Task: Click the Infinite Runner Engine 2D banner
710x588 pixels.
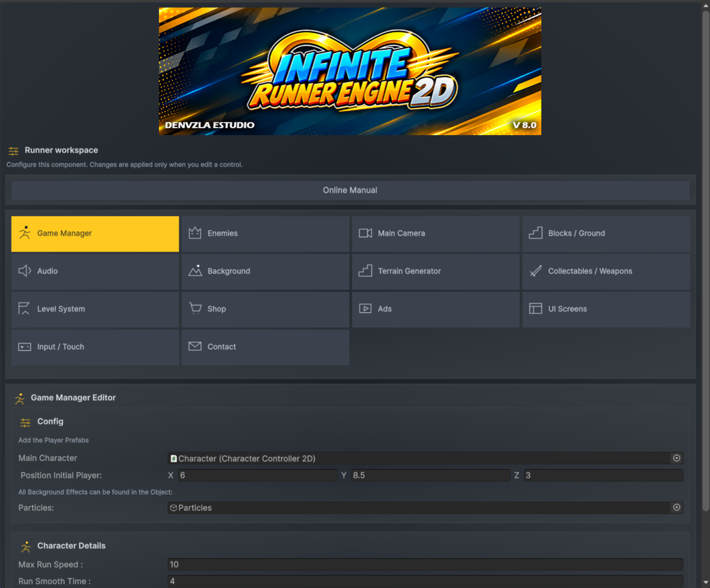Action: click(x=350, y=71)
